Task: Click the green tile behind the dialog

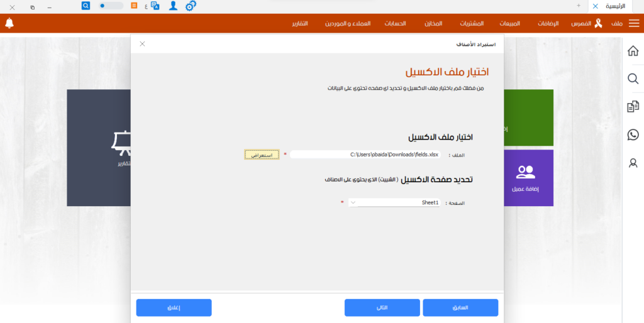Action: [x=528, y=118]
